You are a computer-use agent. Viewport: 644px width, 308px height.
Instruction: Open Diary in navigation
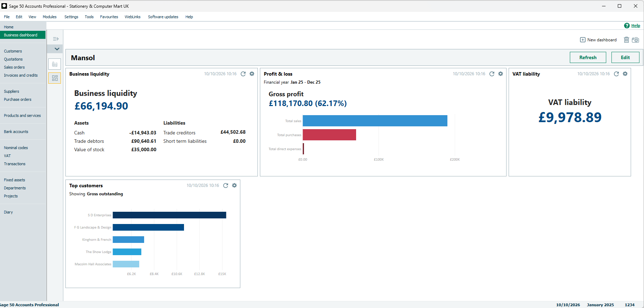click(8, 212)
